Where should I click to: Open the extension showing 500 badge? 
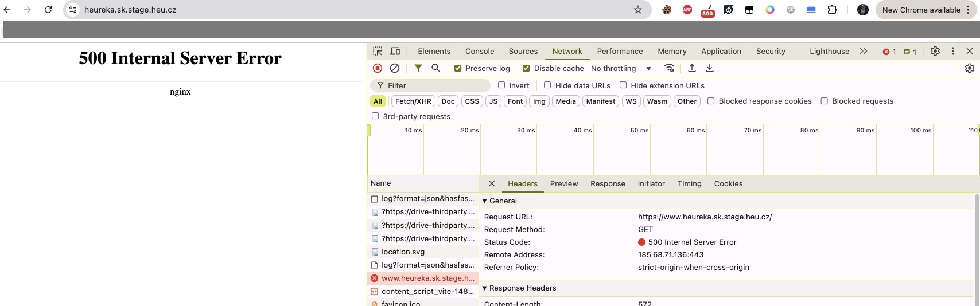click(707, 10)
